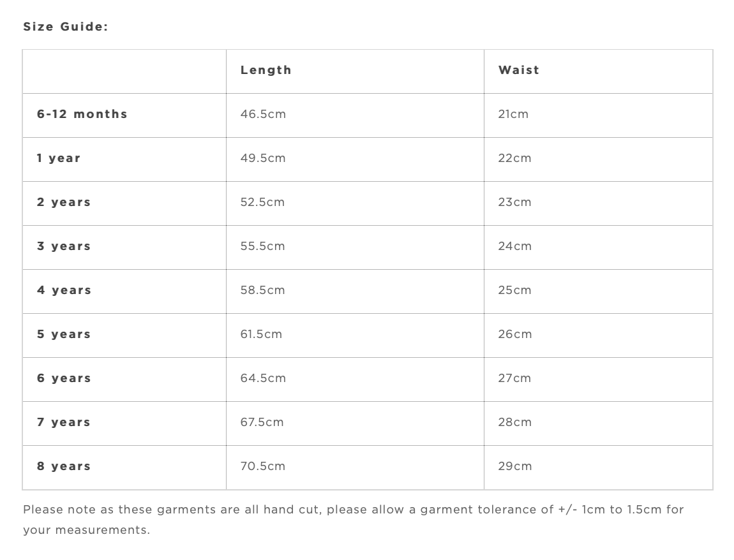Click the "6-12 months" row label
The height and width of the screenshot is (560, 734).
point(82,114)
